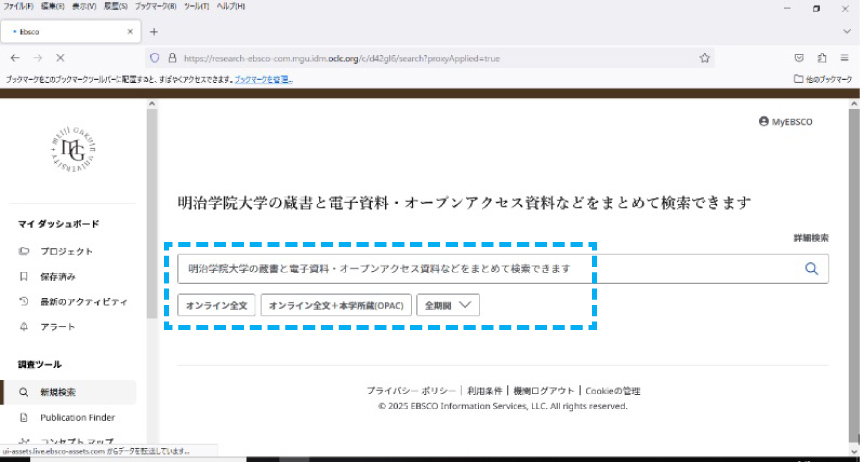Open the 他のブックマーク folder

(823, 79)
